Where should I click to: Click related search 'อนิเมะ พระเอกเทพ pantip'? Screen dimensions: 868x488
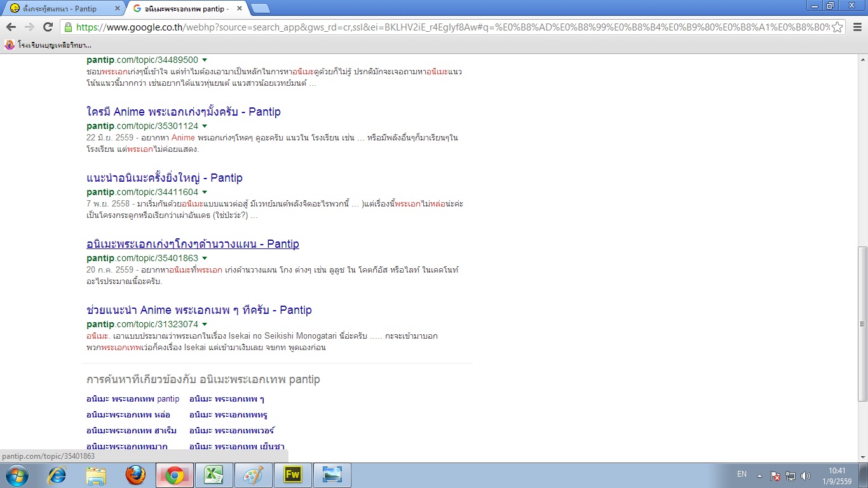tap(133, 399)
